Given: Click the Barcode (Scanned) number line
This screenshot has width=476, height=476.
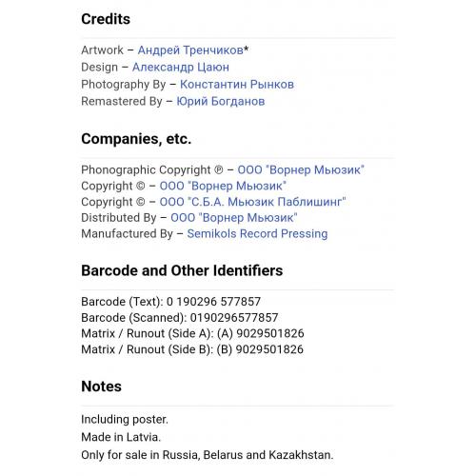Looking at the screenshot, I should pos(180,317).
